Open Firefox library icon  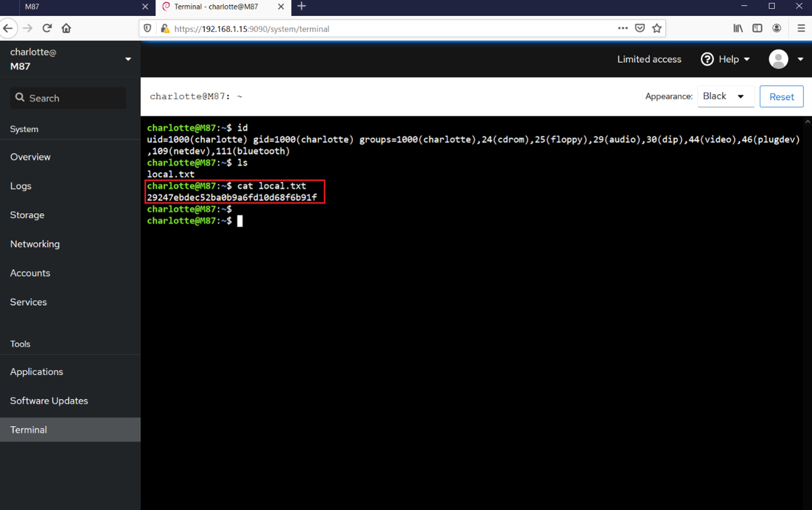[738, 28]
